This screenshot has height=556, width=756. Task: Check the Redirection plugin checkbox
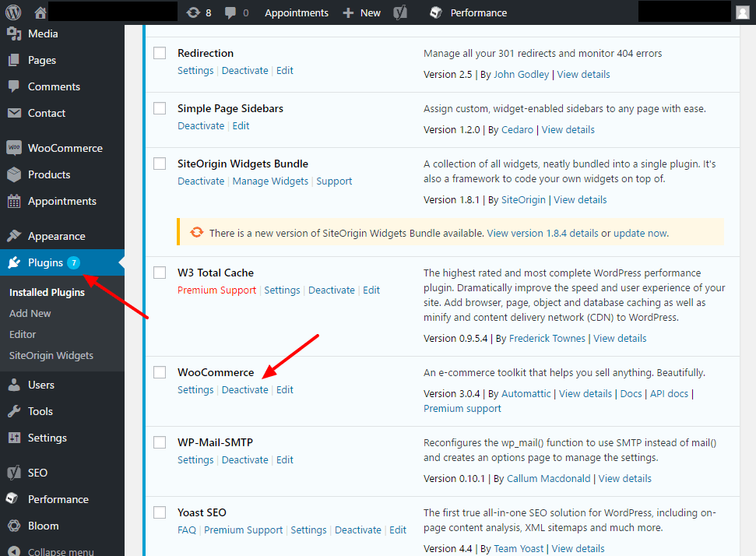pyautogui.click(x=160, y=53)
